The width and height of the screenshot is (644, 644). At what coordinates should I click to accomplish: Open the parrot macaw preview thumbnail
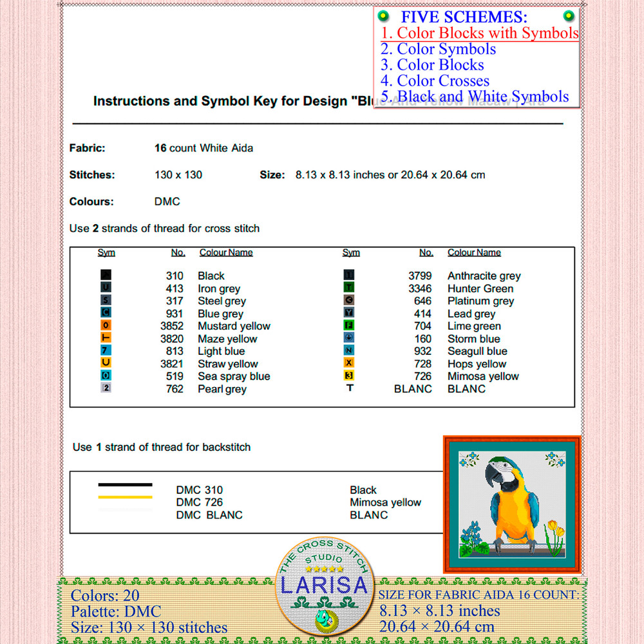pos(512,504)
